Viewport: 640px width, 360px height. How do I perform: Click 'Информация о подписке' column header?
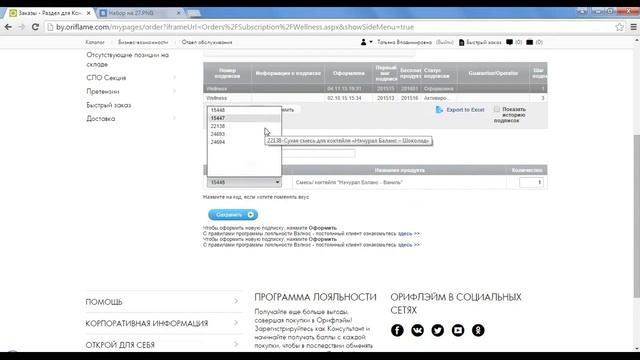tap(288, 73)
